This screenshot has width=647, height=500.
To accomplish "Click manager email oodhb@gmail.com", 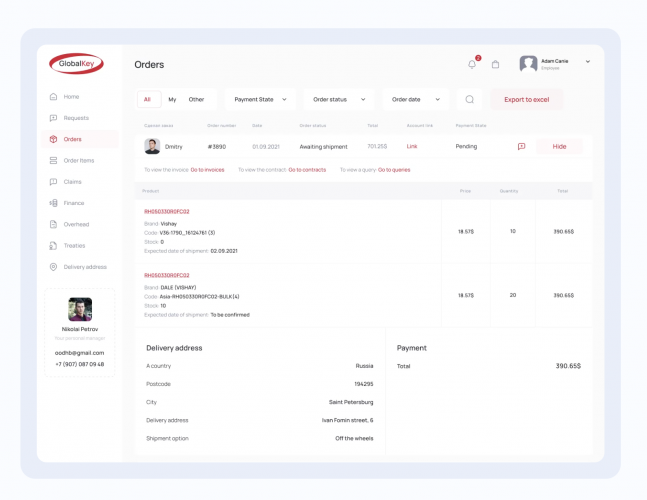I will click(80, 353).
